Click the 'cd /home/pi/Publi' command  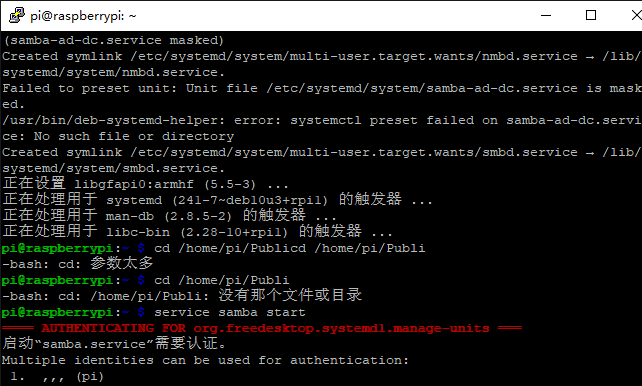coord(222,280)
